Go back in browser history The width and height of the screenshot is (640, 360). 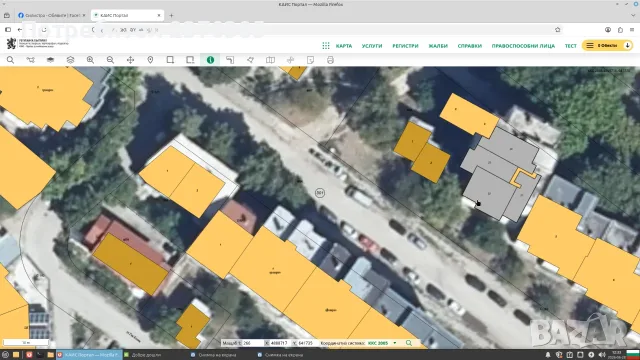point(19,29)
